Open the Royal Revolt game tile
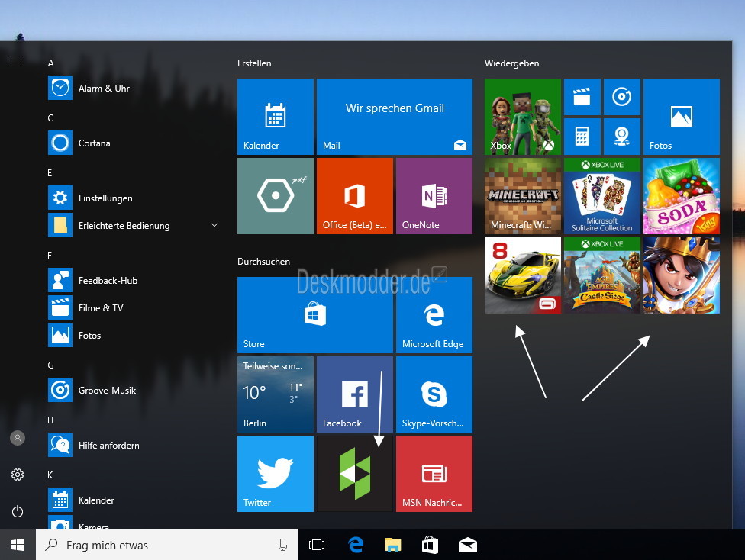This screenshot has height=560, width=745. coord(682,275)
